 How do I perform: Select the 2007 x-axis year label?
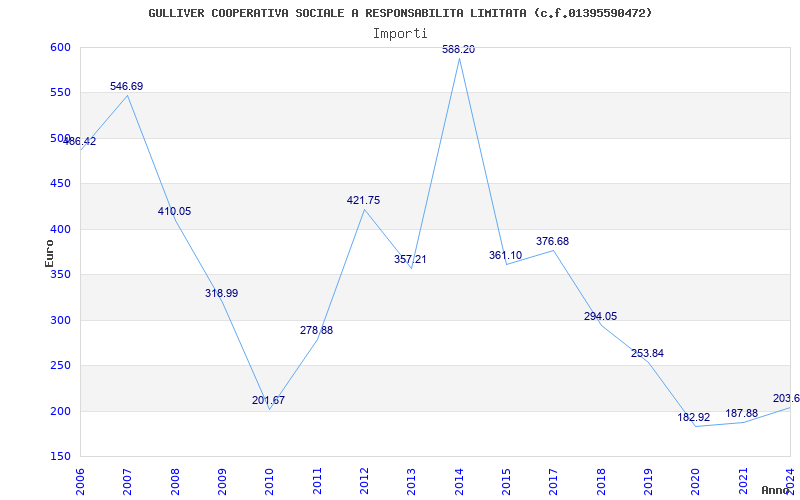(x=127, y=481)
